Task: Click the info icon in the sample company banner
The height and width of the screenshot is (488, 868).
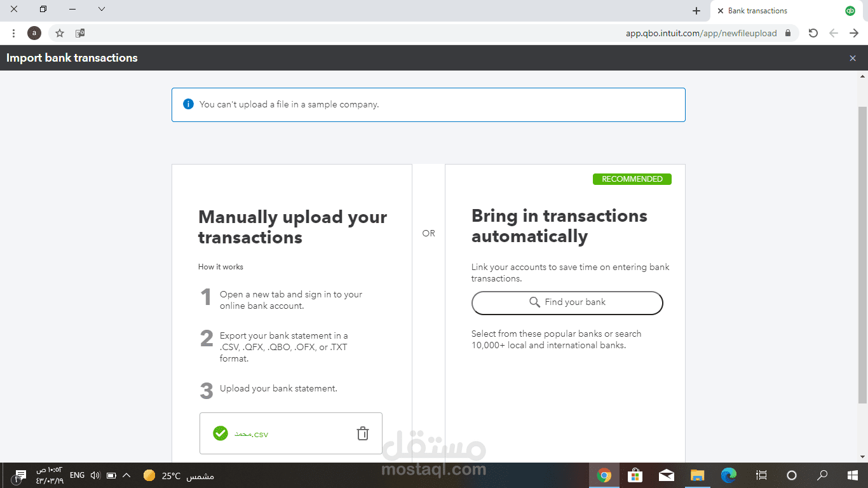Action: (x=188, y=104)
